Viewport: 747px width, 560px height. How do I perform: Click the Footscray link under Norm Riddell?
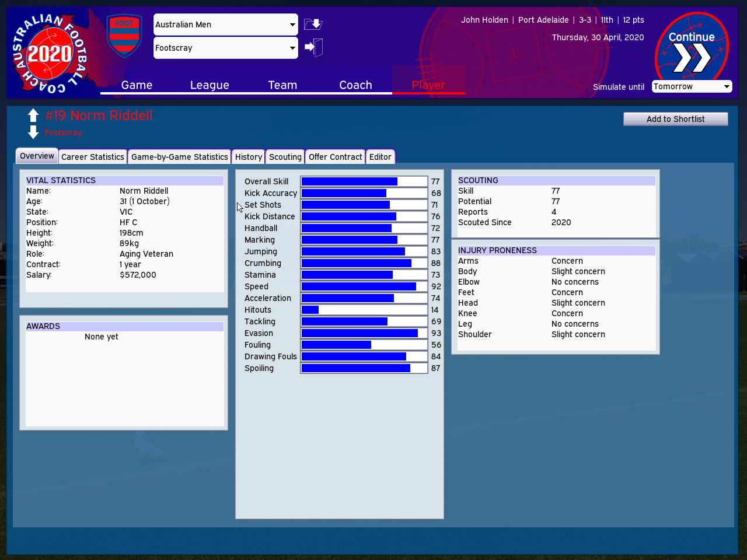pyautogui.click(x=63, y=132)
